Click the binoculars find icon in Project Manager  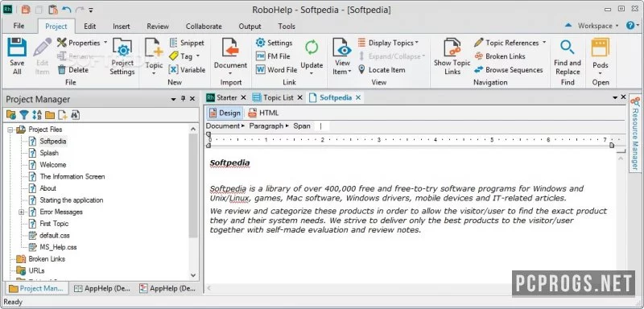pos(75,115)
